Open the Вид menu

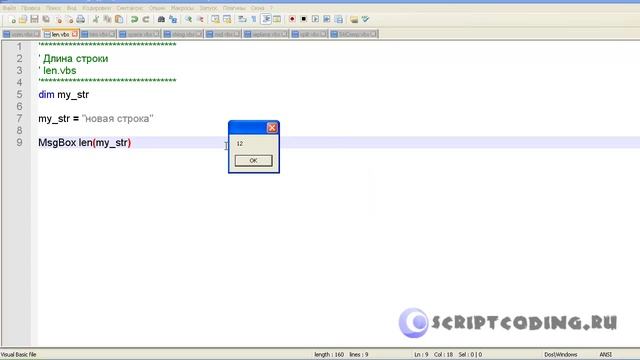(71, 8)
